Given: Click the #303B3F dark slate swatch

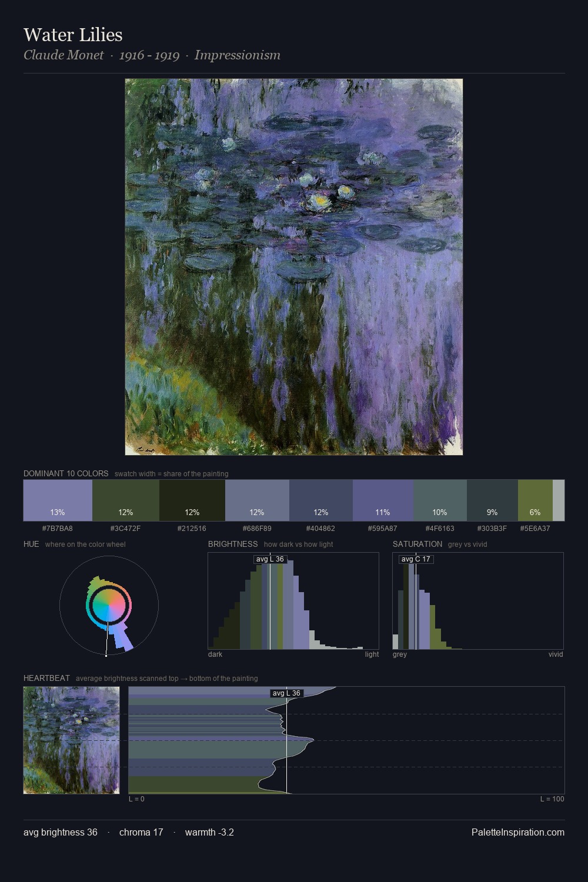Looking at the screenshot, I should 492,500.
